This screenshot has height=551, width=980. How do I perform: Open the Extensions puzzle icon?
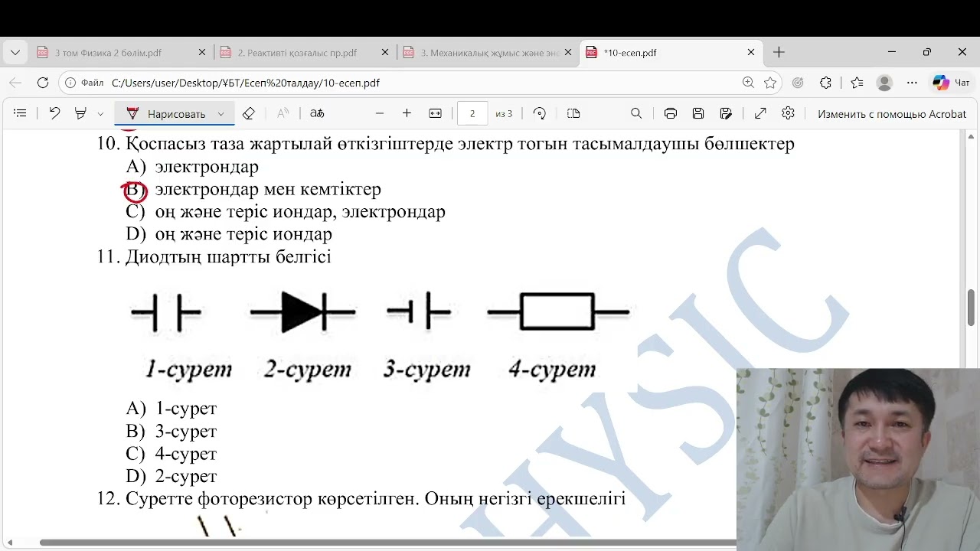825,83
